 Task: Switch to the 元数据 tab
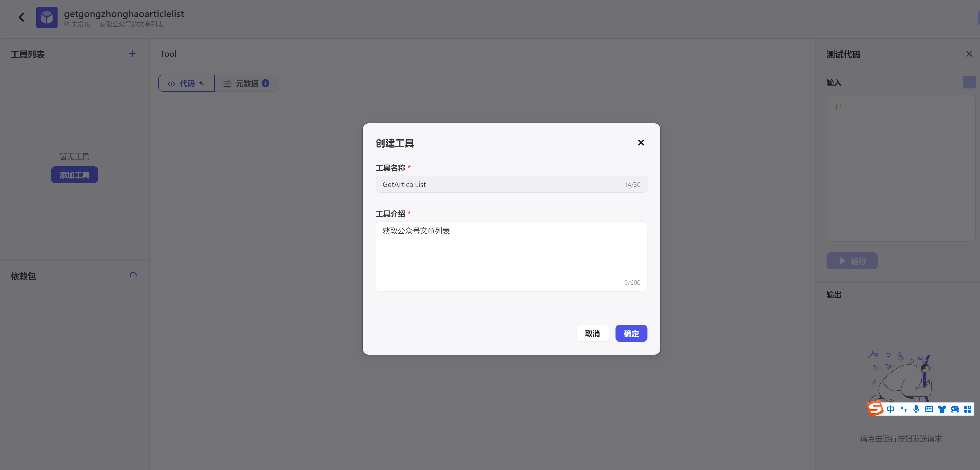(246, 83)
